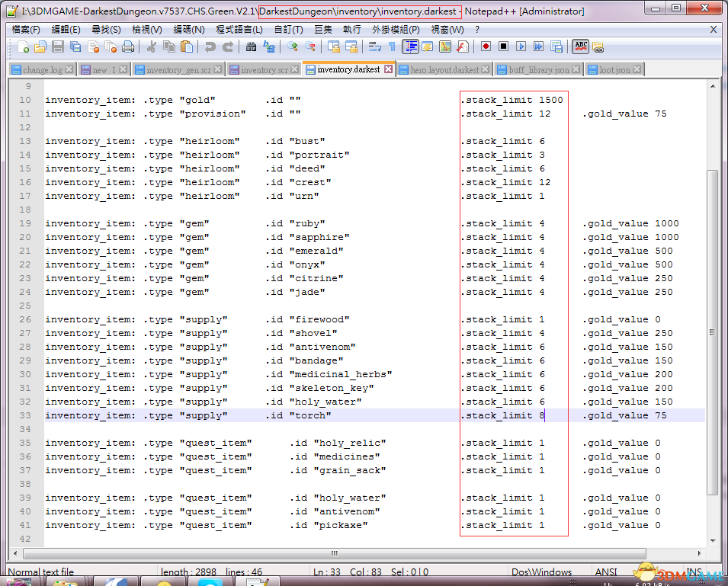Open the Document Map icon
The width and height of the screenshot is (728, 586).
[x=444, y=46]
